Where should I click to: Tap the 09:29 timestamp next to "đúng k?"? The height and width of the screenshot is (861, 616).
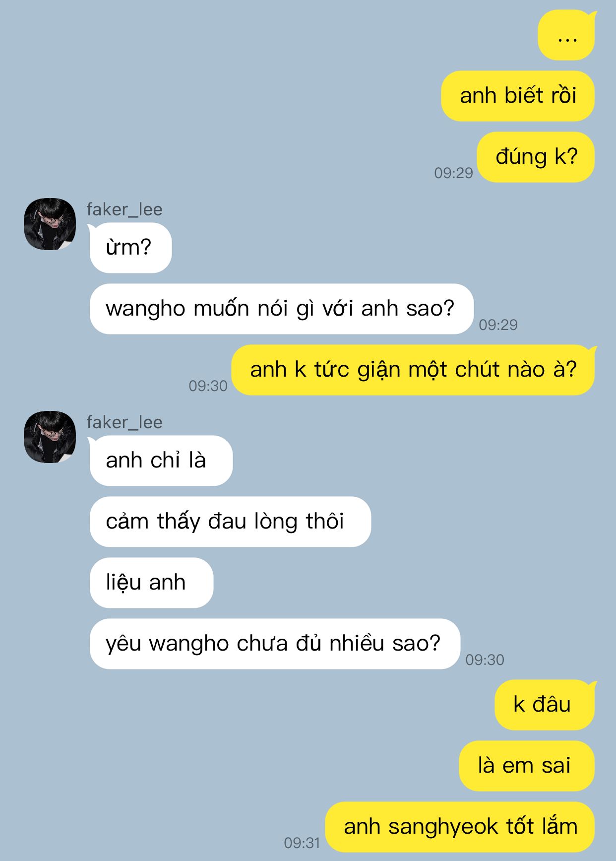point(453,173)
